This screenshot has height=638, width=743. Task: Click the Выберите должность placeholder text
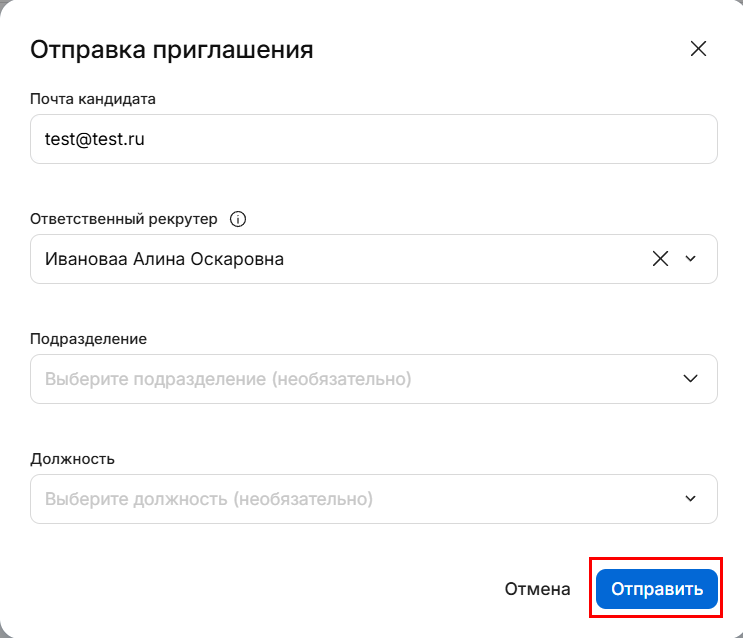coord(208,499)
